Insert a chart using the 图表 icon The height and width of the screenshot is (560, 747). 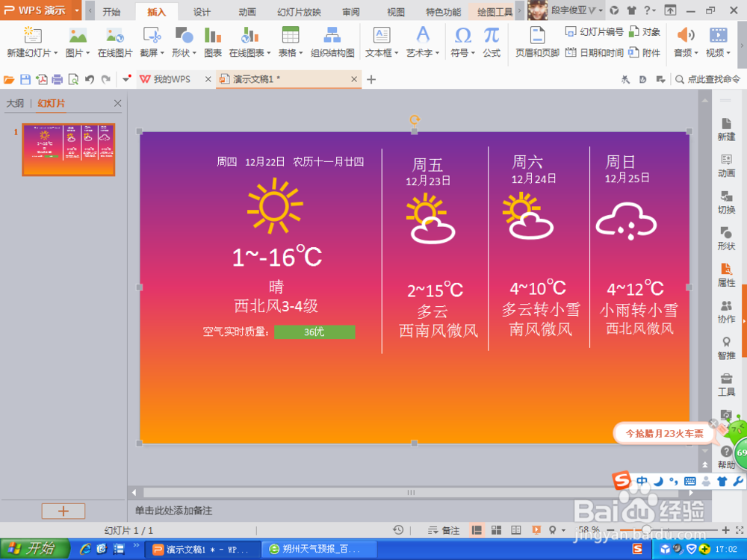[213, 41]
